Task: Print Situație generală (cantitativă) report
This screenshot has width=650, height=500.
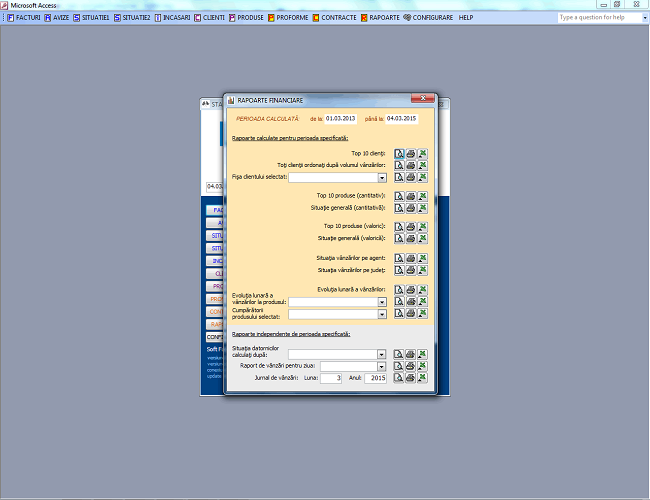Action: pos(410,208)
